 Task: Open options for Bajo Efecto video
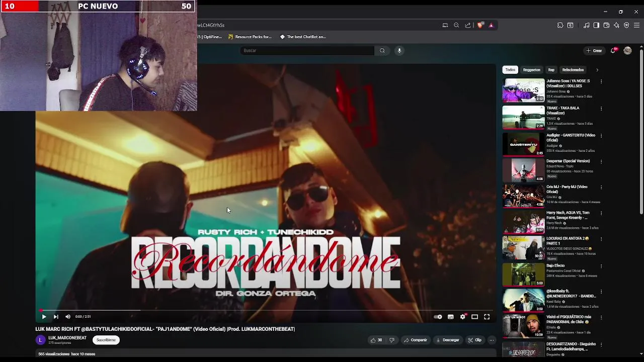click(x=601, y=266)
